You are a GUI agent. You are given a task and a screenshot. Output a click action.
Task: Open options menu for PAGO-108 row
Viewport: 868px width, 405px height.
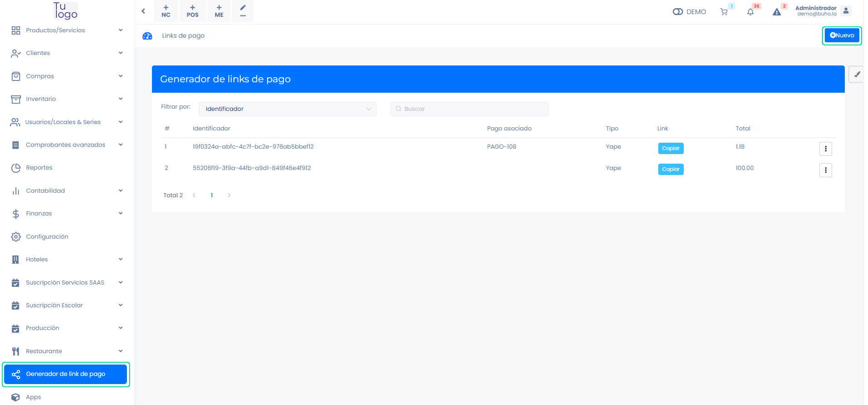[x=825, y=149]
